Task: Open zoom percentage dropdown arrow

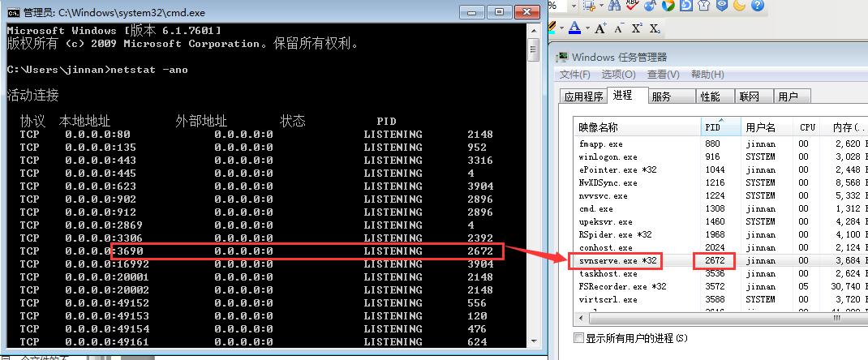Action: point(574,6)
